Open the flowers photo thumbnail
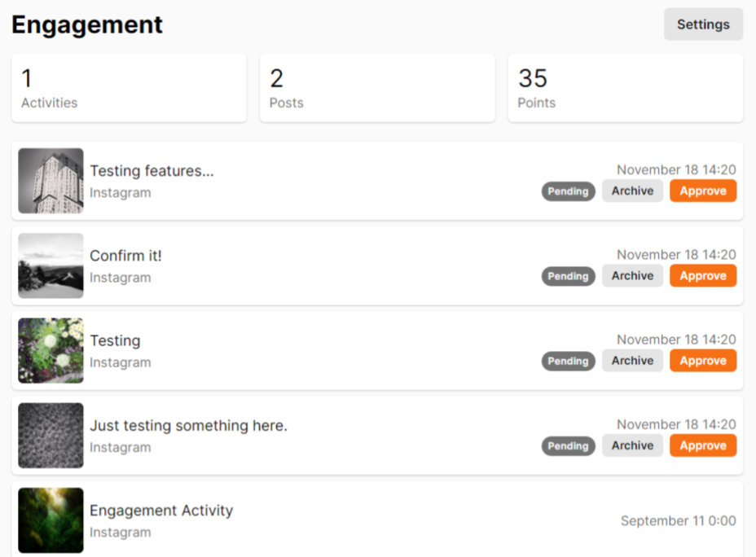 51,350
